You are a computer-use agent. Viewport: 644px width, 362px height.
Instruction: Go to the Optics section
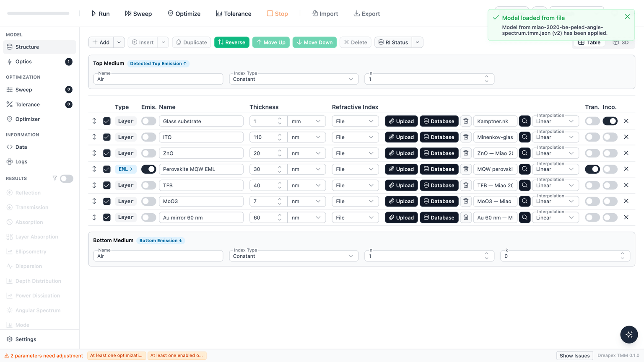click(x=39, y=62)
